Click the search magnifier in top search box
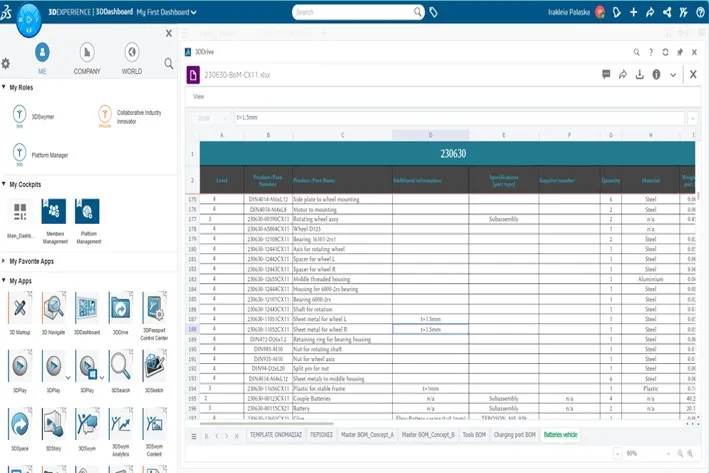Screen dimensions: 709x473 [x=418, y=12]
